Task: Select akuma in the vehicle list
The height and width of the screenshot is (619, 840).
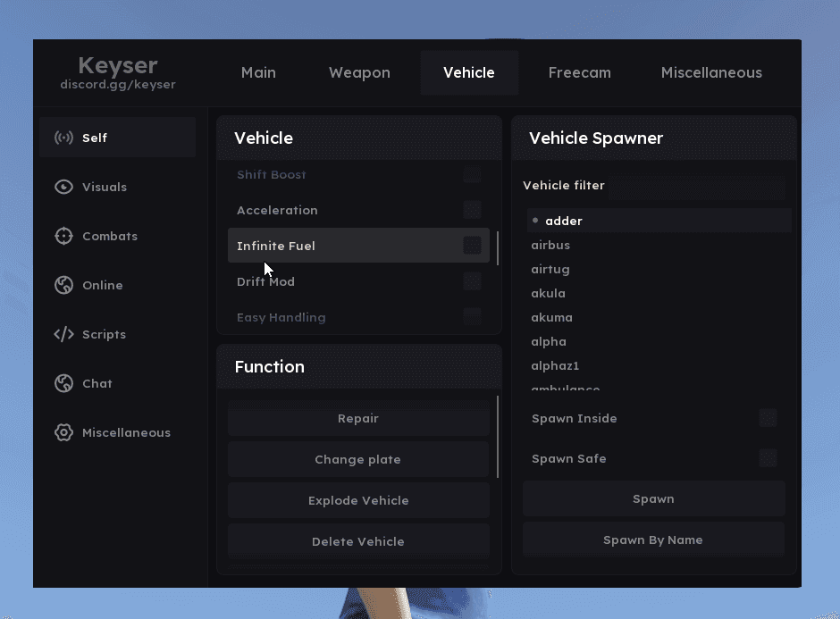Action: click(551, 317)
